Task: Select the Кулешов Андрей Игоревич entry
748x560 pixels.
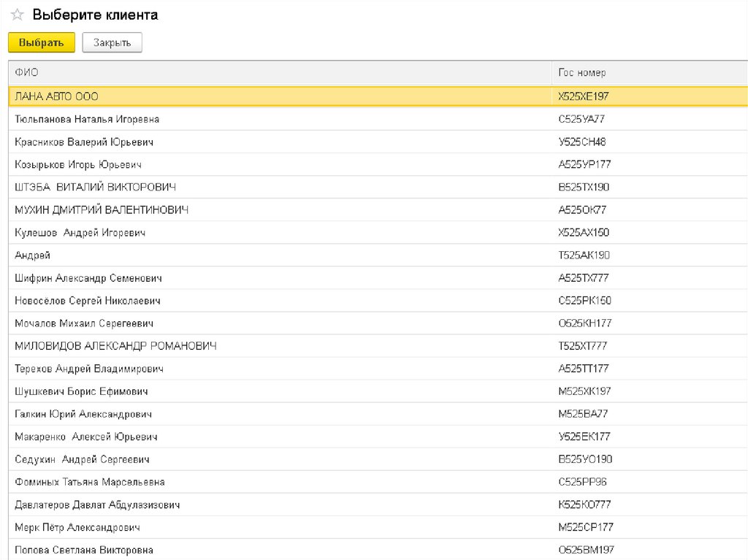Action: pos(80,232)
